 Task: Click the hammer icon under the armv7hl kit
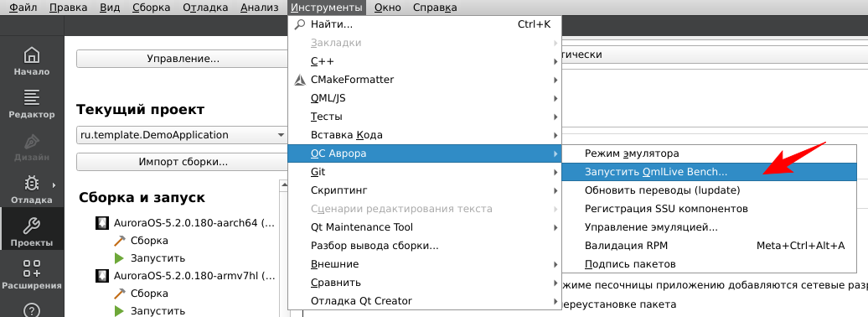point(119,293)
